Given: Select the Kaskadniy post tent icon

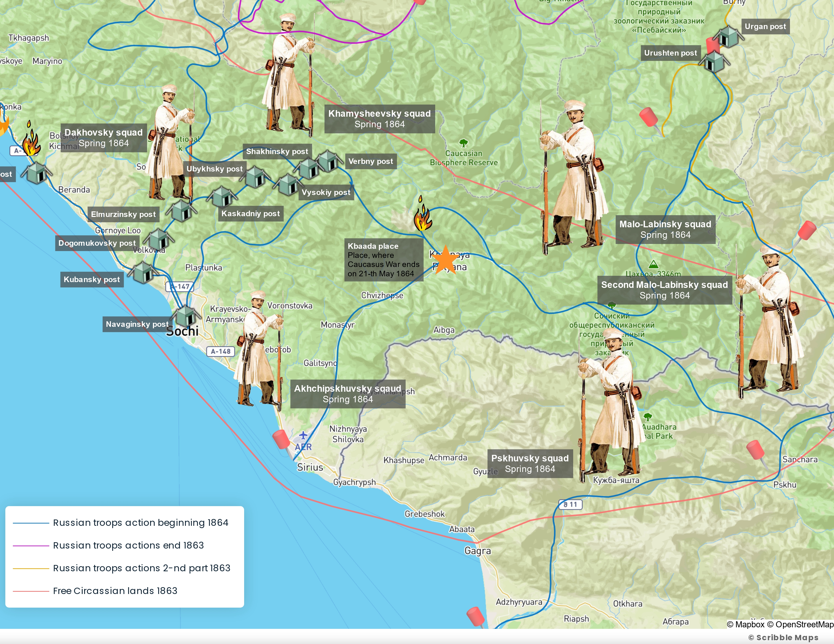Looking at the screenshot, I should [x=221, y=197].
